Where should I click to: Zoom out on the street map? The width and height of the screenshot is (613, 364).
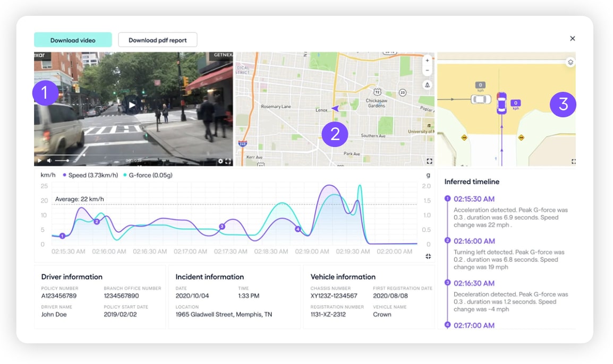coord(427,70)
